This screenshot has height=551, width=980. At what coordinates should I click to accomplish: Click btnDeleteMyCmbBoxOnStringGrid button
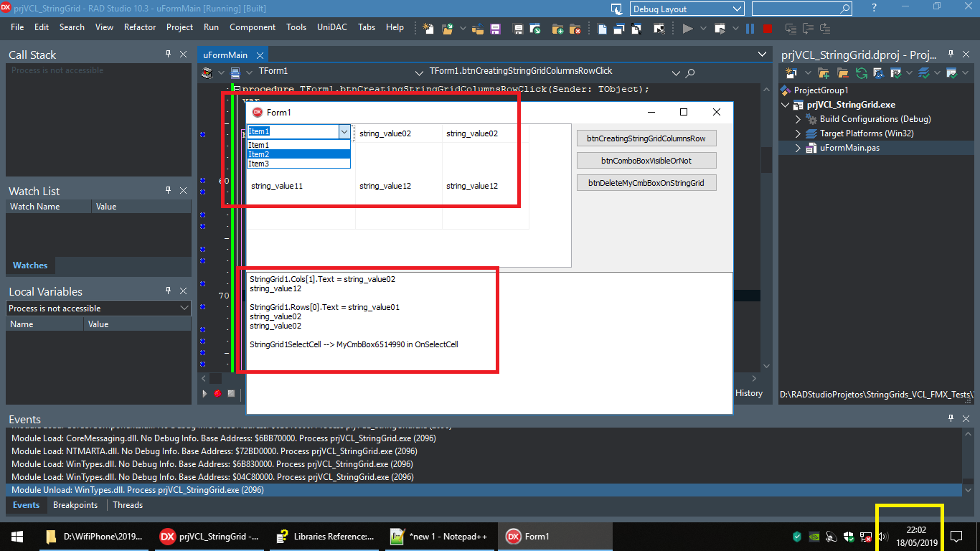tap(646, 183)
